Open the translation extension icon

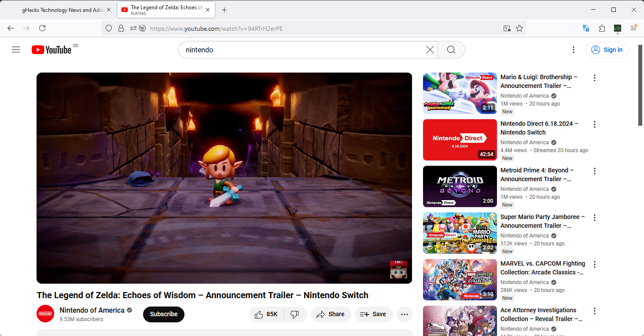586,28
